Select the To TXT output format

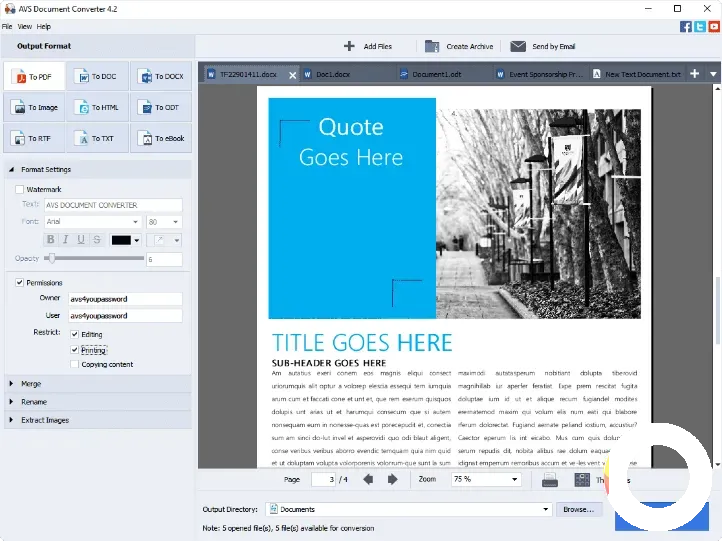coord(97,138)
